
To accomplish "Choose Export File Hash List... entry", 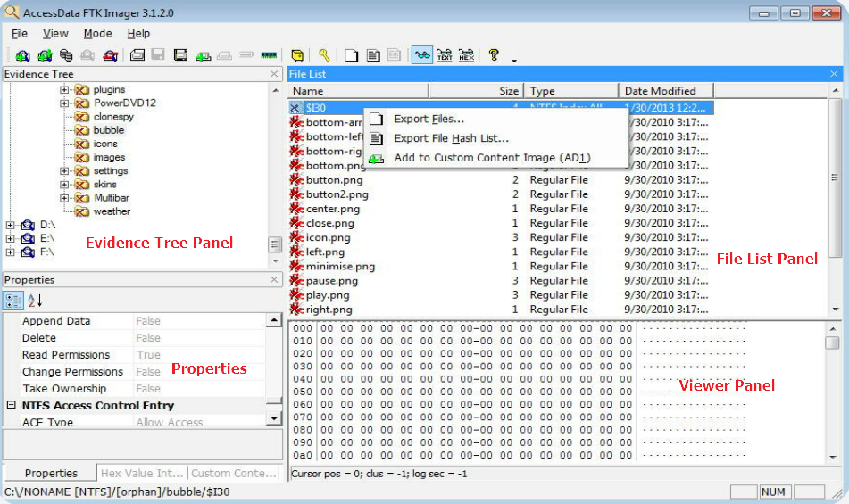I will [x=496, y=138].
